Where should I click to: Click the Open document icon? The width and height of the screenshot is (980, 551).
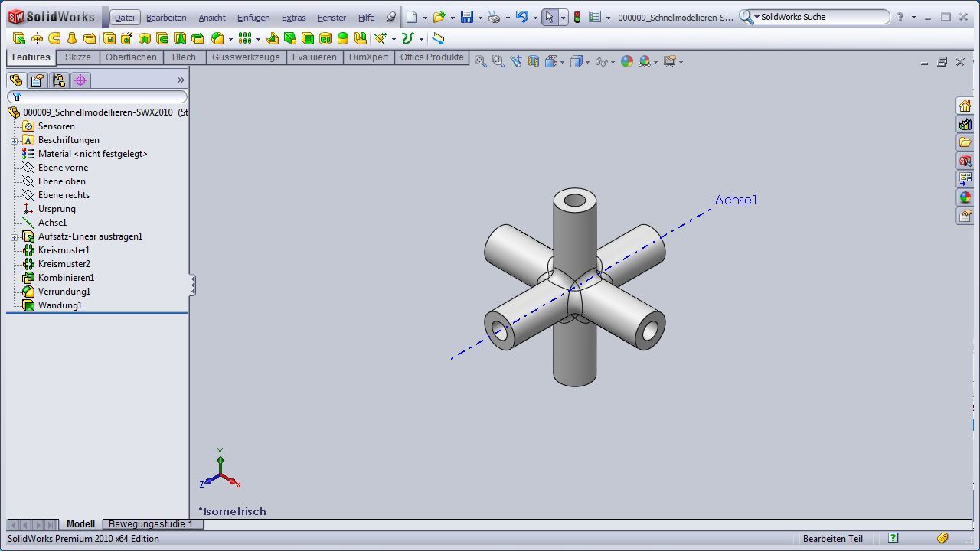pos(439,17)
